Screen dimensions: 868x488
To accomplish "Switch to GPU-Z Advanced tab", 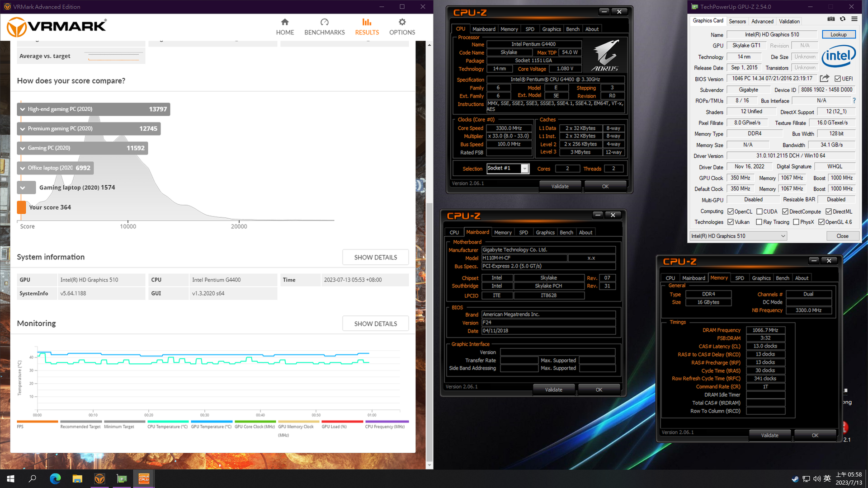I will tap(762, 21).
